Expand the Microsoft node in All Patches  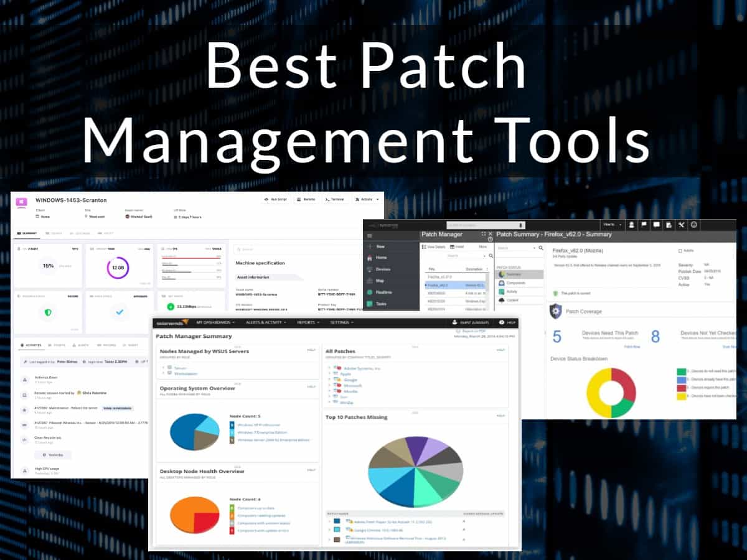[x=329, y=386]
